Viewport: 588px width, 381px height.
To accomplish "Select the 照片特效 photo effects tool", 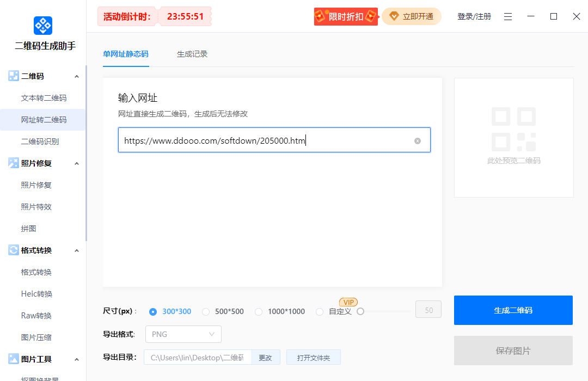I will point(36,206).
